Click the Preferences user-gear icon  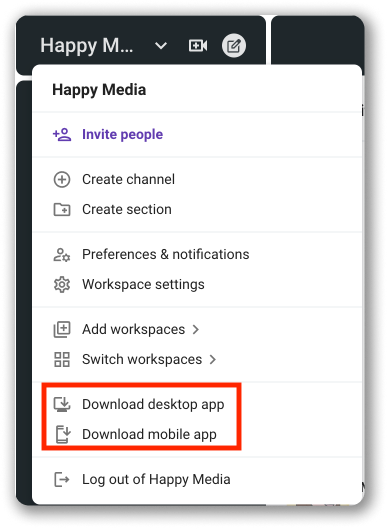[62, 255]
